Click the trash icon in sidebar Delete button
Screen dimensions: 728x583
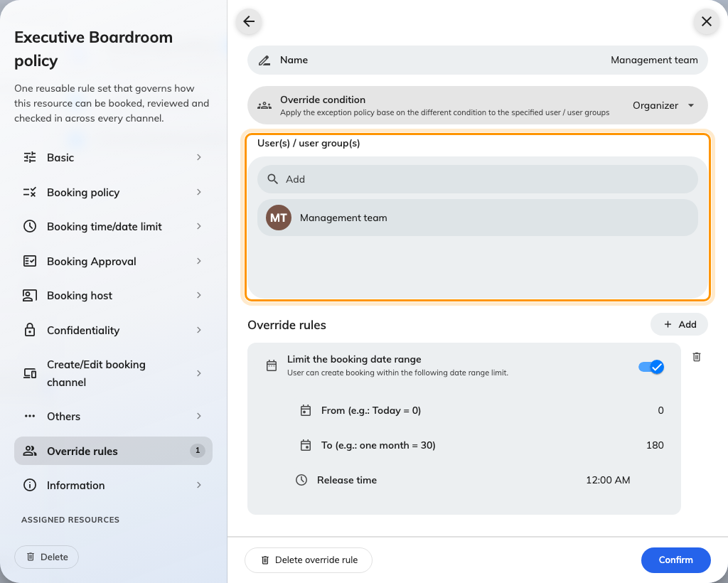31,557
